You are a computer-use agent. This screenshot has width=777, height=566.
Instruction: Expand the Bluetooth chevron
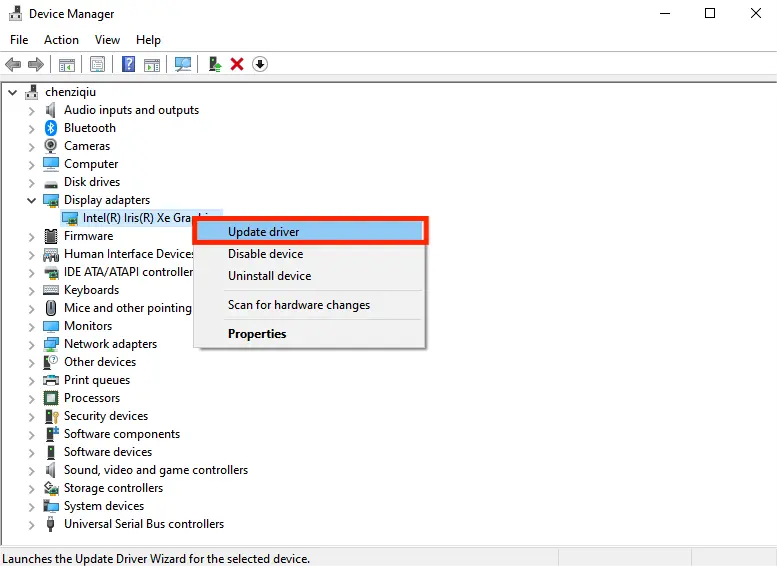click(x=32, y=129)
